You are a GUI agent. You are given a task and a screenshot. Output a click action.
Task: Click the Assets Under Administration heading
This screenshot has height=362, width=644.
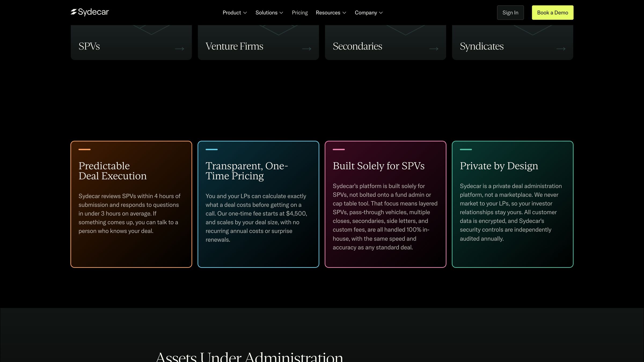249,357
